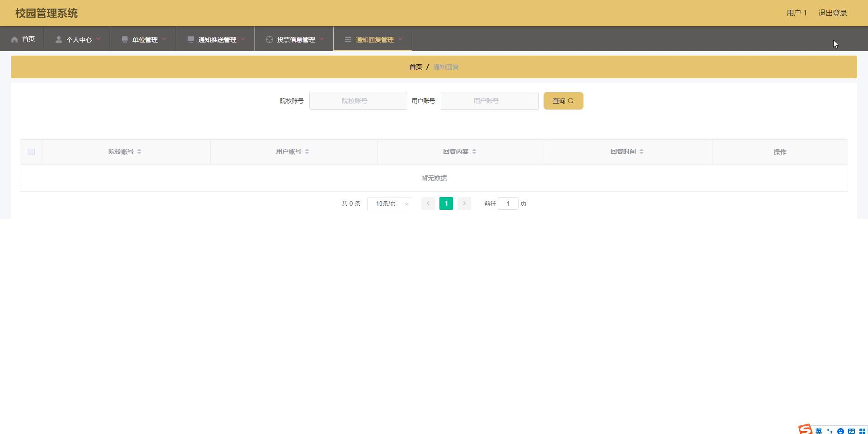Click the 通知回复管理 list icon

tap(348, 40)
